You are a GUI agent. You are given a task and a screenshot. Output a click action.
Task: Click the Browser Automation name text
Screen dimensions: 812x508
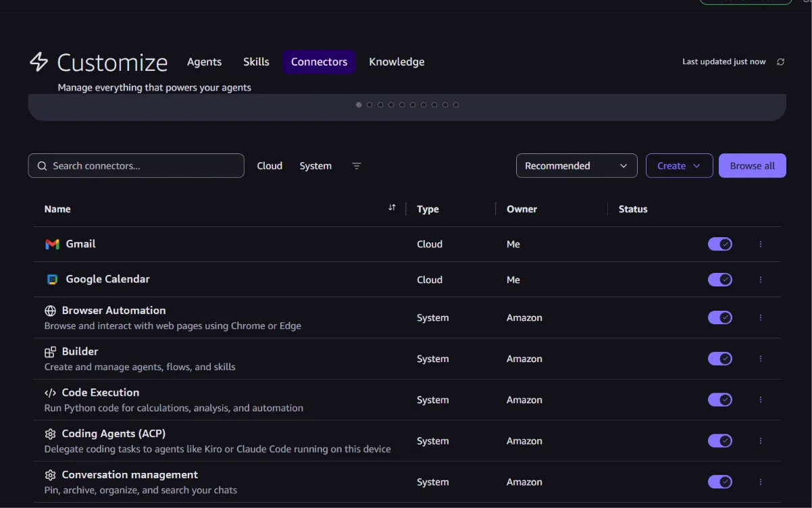(113, 311)
